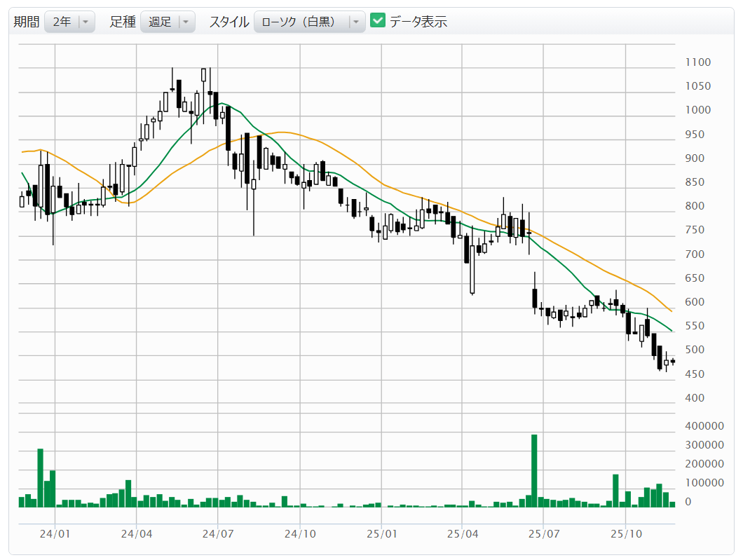Click the データ表示 label text
Image resolution: width=743 pixels, height=560 pixels.
[418, 22]
